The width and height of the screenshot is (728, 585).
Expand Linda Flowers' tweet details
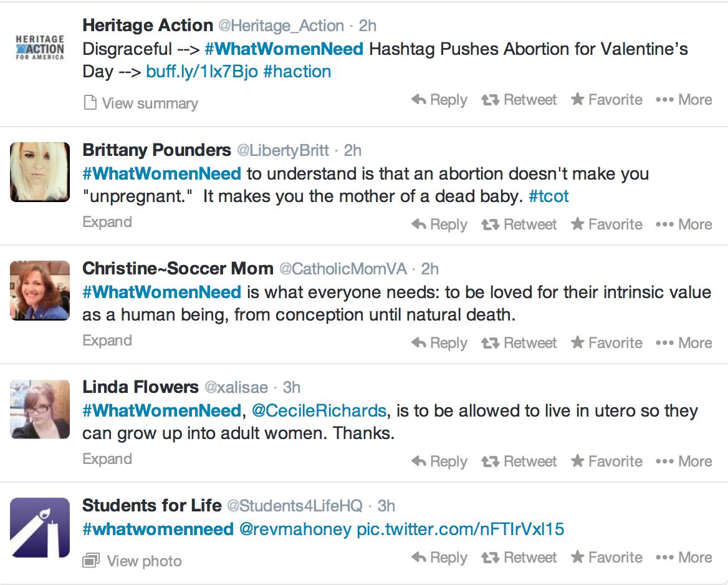(x=107, y=459)
